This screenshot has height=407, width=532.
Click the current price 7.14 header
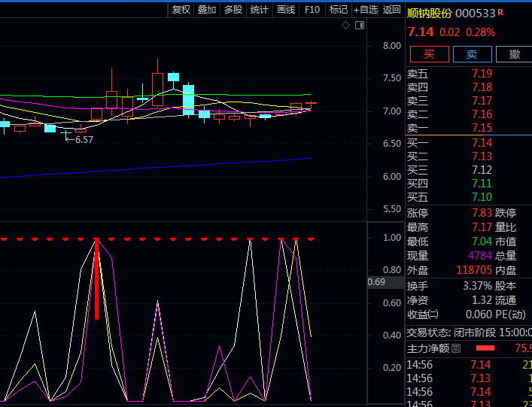421,32
